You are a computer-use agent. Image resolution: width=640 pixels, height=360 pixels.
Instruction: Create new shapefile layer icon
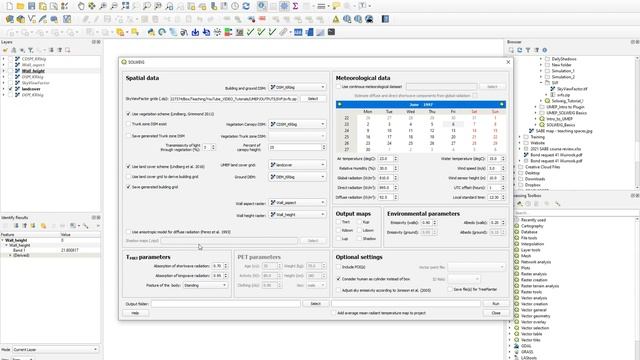[31, 19]
